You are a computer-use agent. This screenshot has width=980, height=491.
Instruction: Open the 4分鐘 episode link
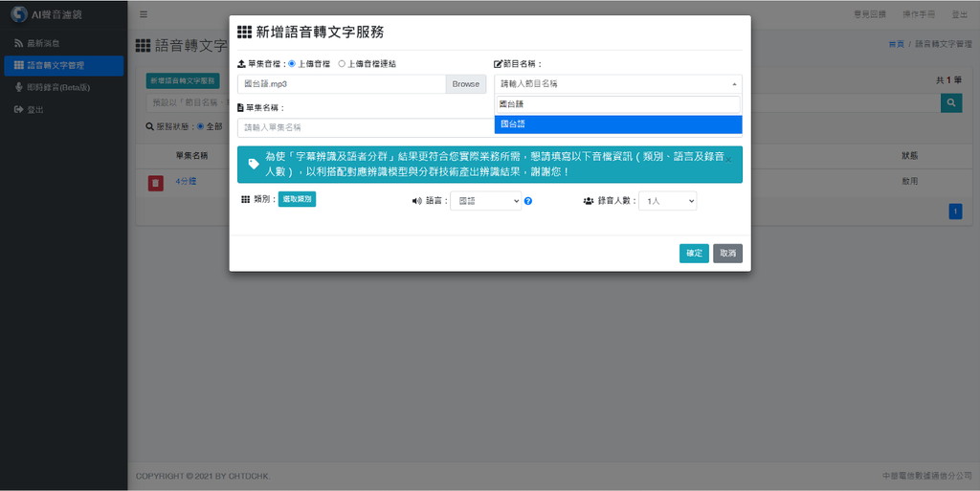tap(186, 181)
